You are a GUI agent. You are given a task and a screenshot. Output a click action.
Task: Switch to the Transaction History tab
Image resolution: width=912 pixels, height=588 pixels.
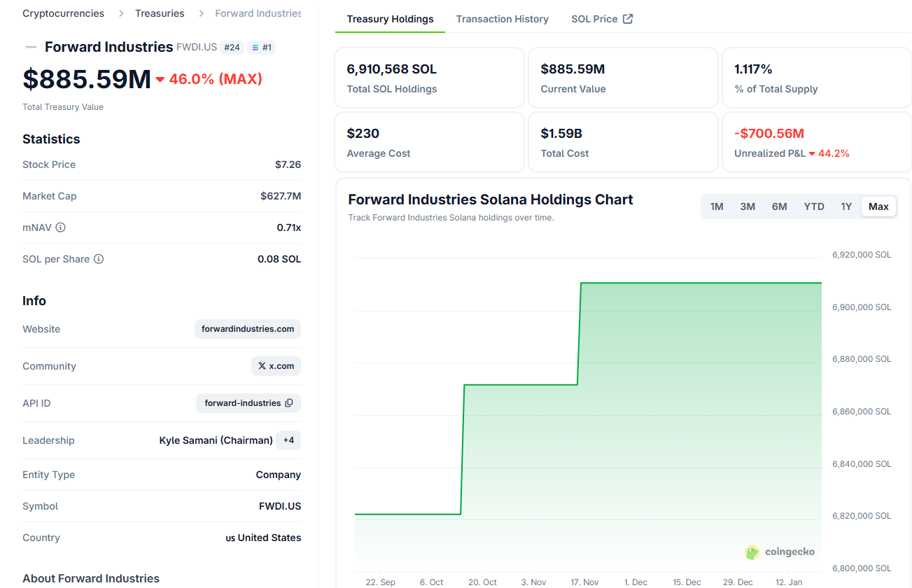click(502, 19)
